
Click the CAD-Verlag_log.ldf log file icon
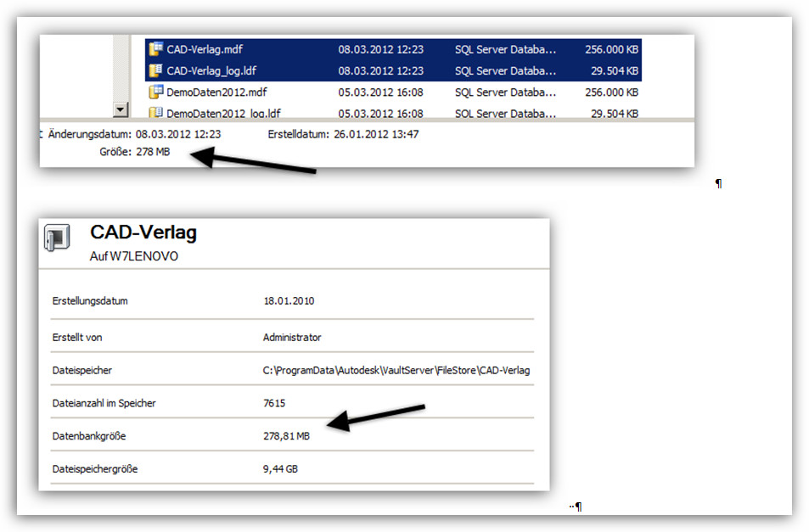[156, 70]
